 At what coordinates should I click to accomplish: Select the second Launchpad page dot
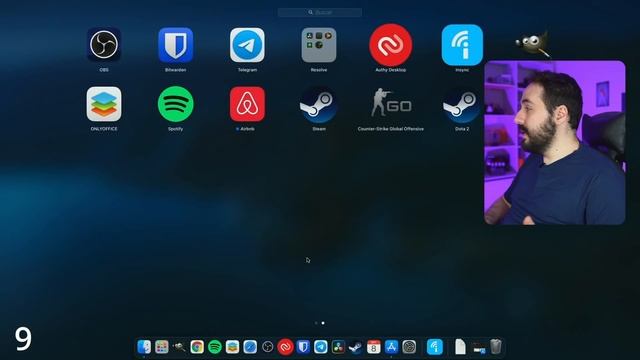(x=323, y=323)
